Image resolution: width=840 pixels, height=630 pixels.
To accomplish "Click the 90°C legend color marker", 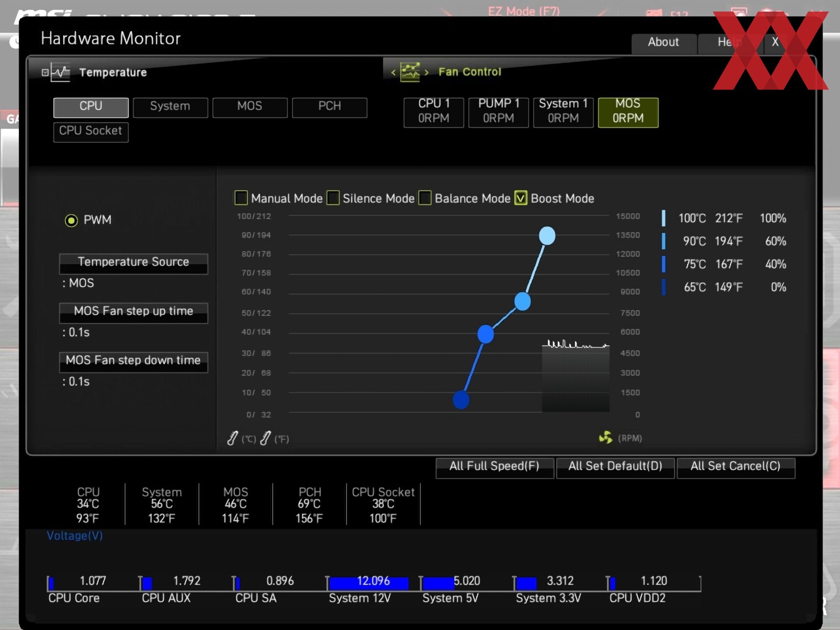I will pos(664,241).
